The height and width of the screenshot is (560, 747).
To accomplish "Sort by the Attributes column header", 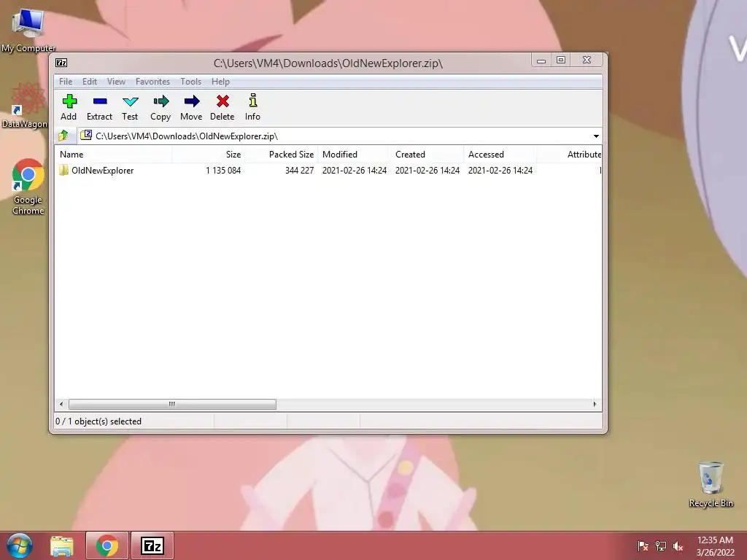I will pyautogui.click(x=569, y=155).
